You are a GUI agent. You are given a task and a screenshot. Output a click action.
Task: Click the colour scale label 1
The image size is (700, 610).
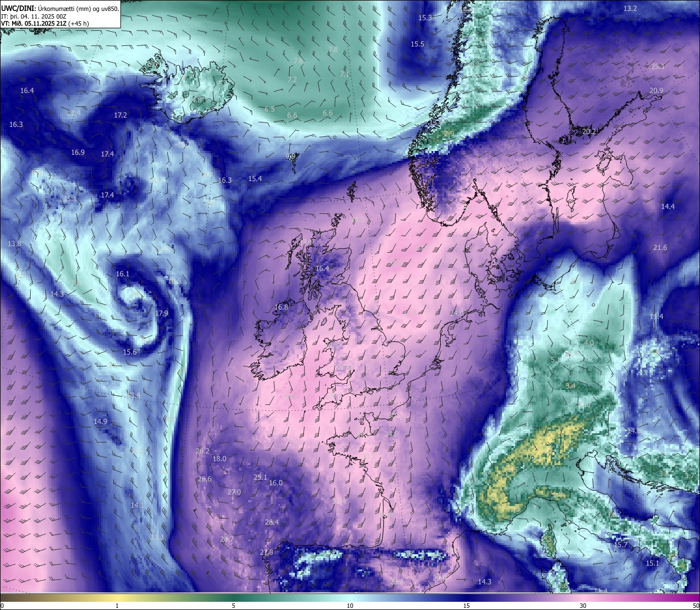tap(117, 606)
